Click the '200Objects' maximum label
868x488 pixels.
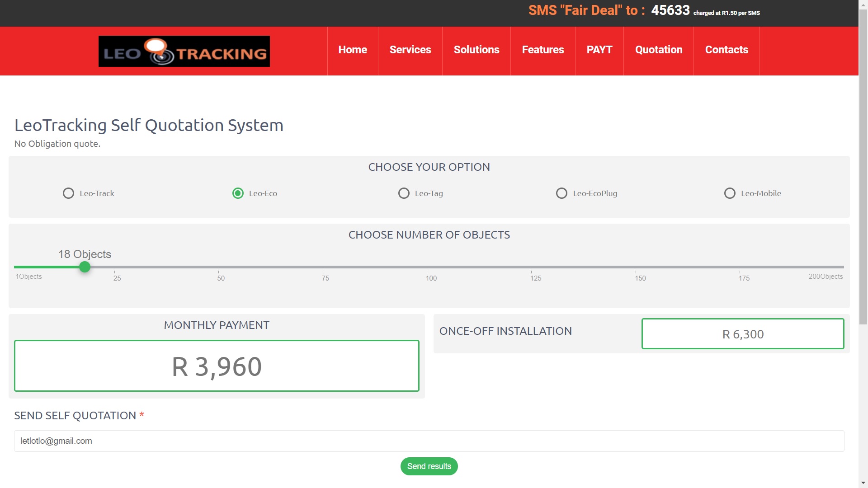point(826,277)
